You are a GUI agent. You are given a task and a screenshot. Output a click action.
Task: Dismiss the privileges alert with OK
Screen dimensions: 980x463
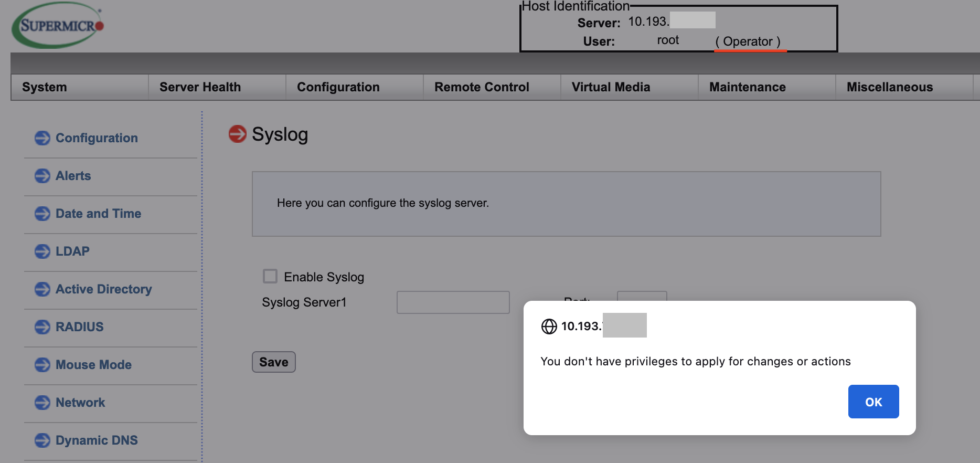point(874,402)
